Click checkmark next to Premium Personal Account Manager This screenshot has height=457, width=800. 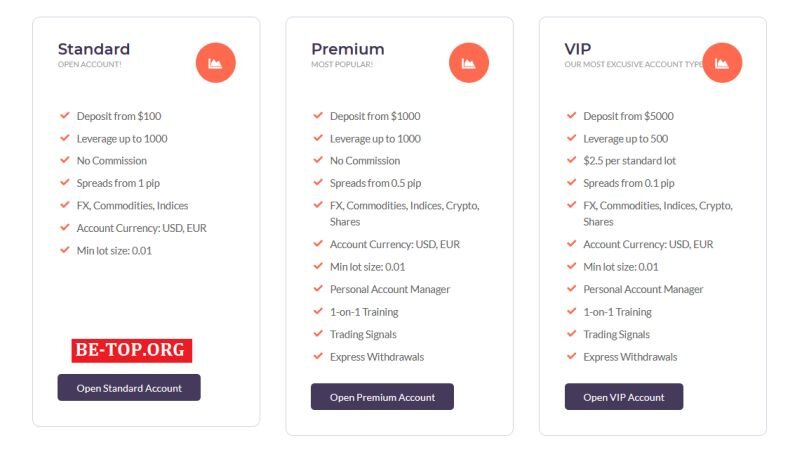coord(318,289)
